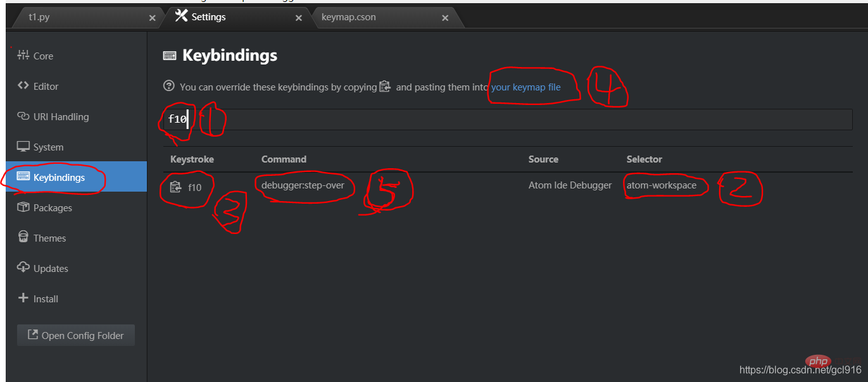The image size is (868, 382).
Task: Click the URI Handling link icon
Action: pyautogui.click(x=23, y=116)
